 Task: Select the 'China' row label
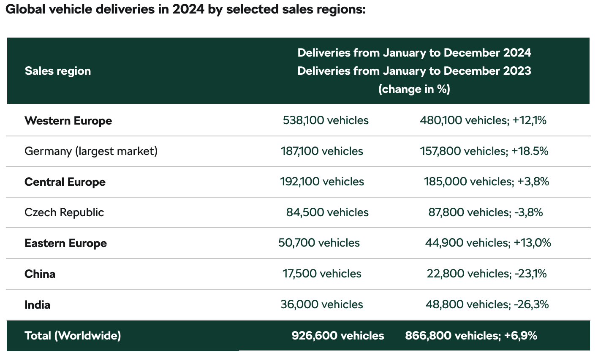coord(40,274)
